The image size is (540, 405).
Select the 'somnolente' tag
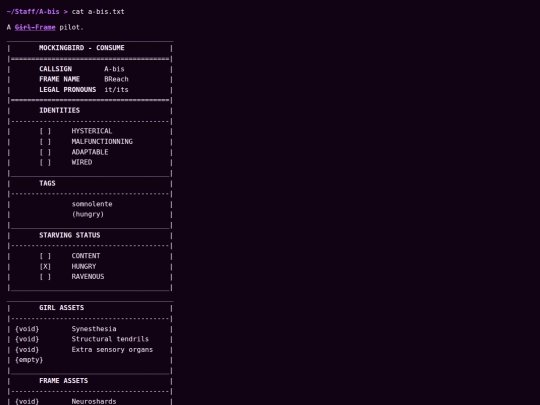coord(92,204)
